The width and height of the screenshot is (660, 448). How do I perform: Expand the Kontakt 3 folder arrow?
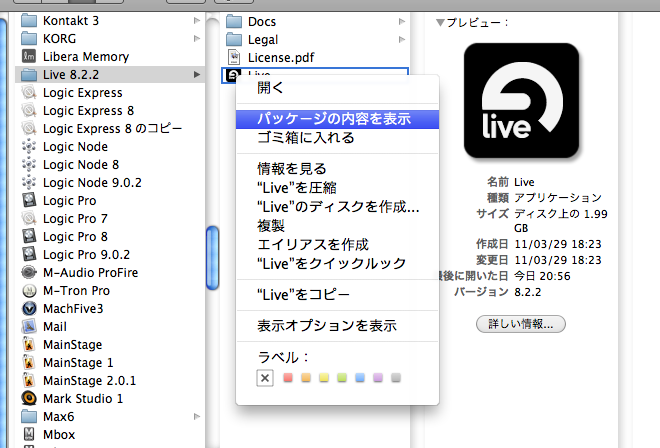pos(197,20)
